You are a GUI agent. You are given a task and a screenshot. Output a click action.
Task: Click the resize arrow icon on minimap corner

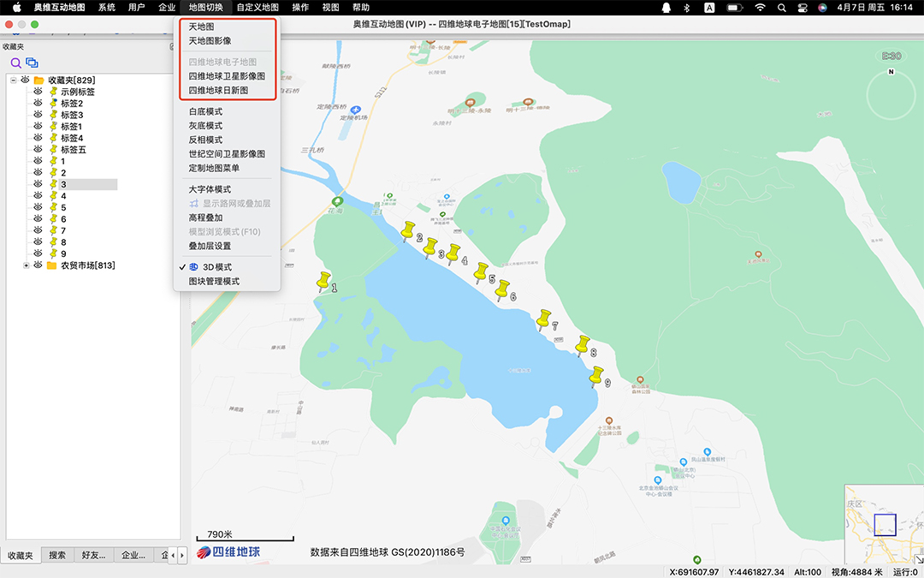pyautogui.click(x=918, y=559)
